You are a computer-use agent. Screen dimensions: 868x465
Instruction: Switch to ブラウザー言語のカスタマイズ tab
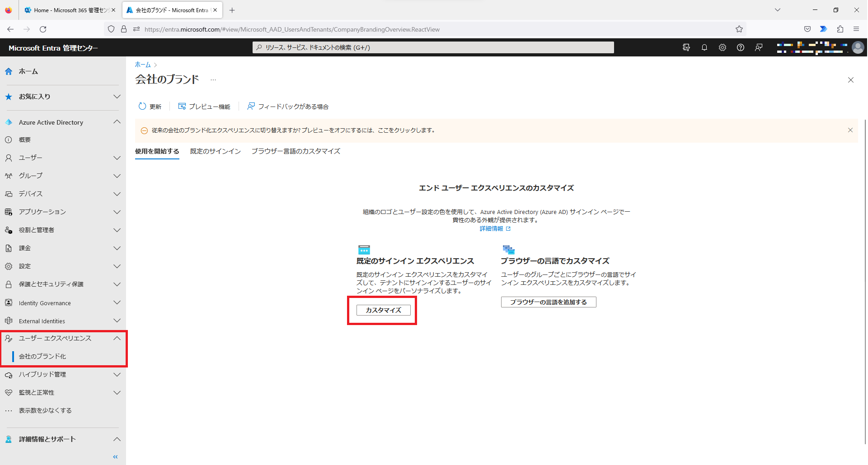(296, 152)
